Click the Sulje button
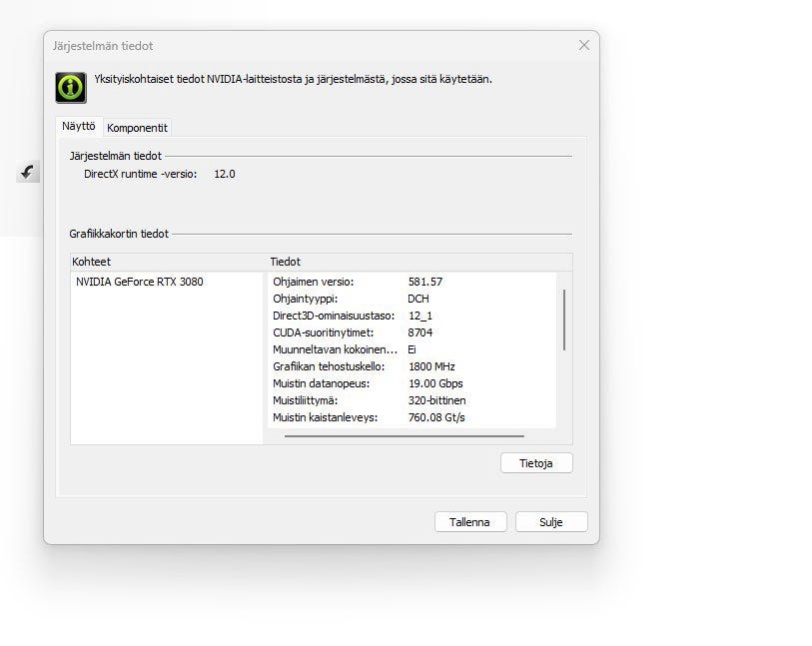812x646 pixels. pos(551,522)
